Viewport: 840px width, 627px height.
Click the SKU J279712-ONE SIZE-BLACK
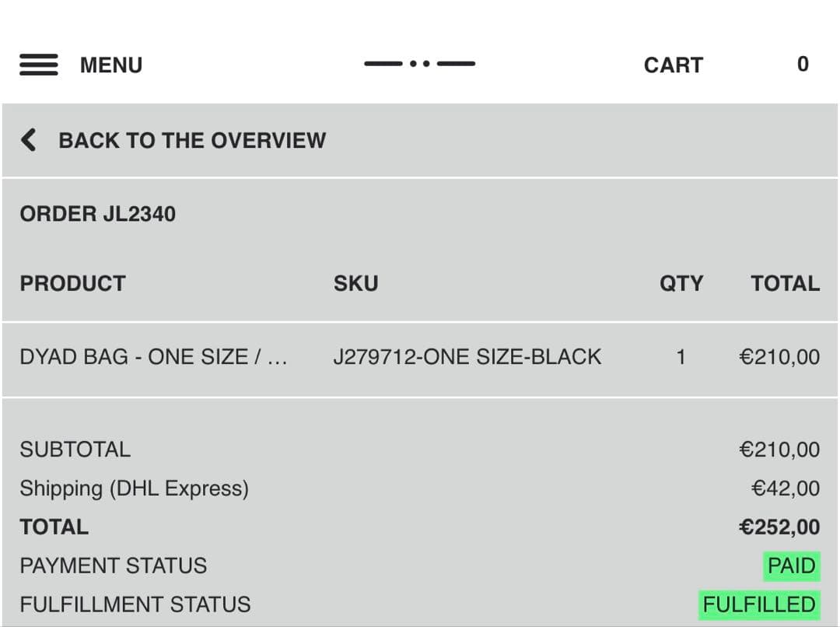[467, 357]
